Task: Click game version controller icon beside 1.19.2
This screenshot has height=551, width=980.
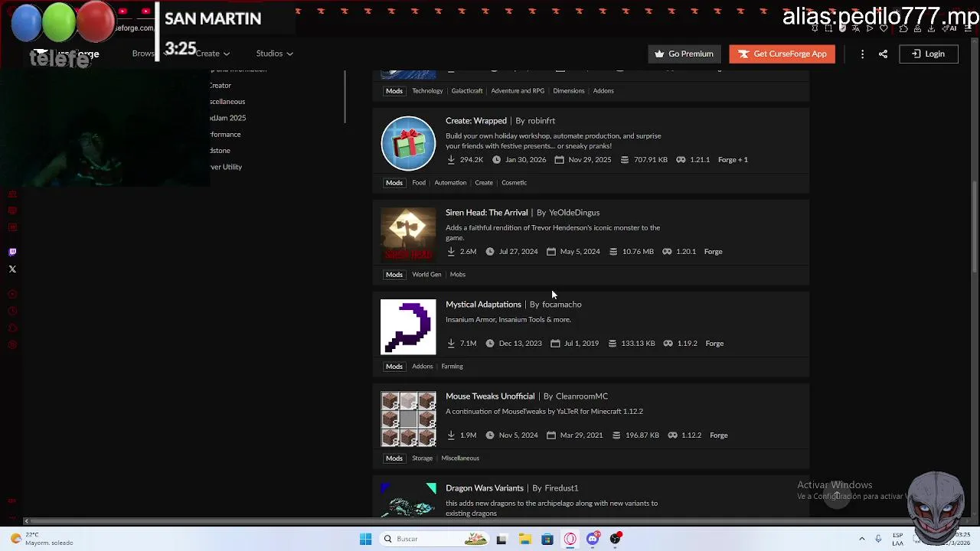Action: tap(668, 344)
